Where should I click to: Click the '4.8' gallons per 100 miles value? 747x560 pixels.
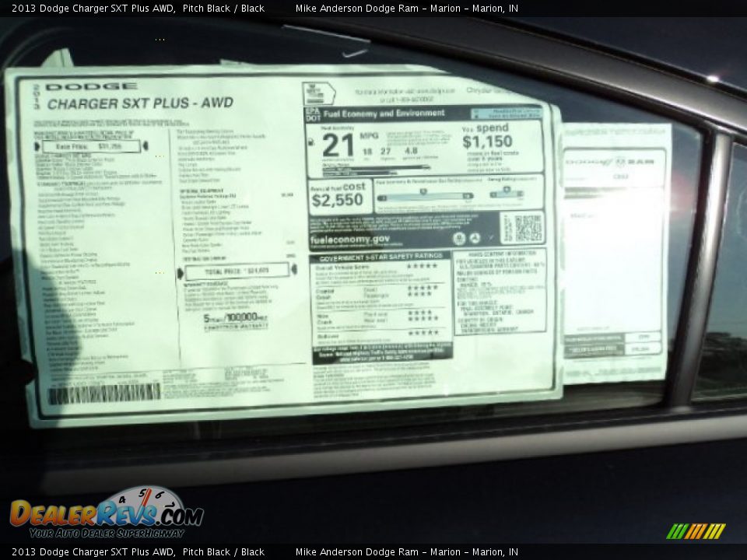tap(411, 151)
